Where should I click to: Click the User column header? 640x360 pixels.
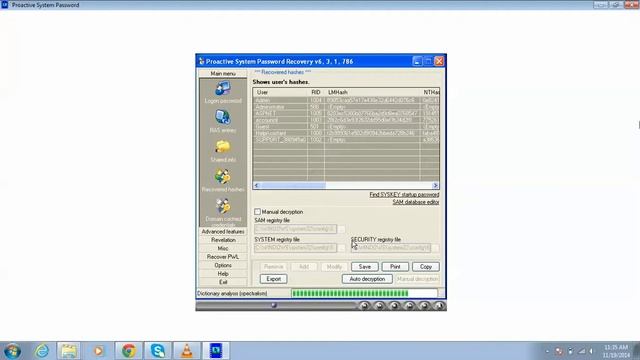[280, 92]
